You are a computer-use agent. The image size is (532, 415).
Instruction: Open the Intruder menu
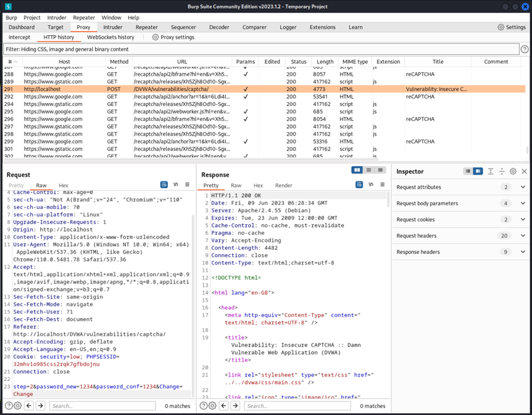coord(57,18)
